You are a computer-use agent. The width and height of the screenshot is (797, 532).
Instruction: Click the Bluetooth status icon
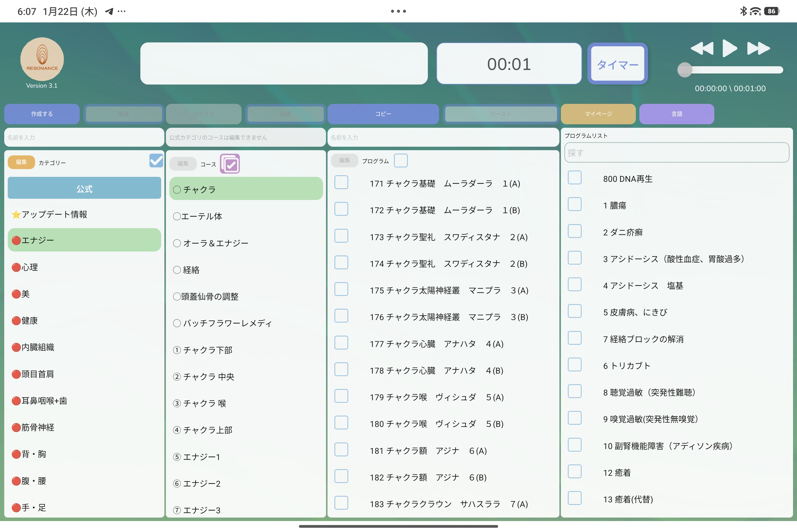point(743,11)
